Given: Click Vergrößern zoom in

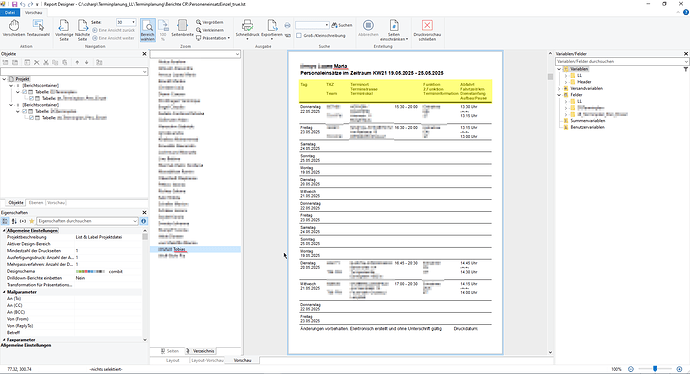Looking at the screenshot, I should tap(210, 22).
